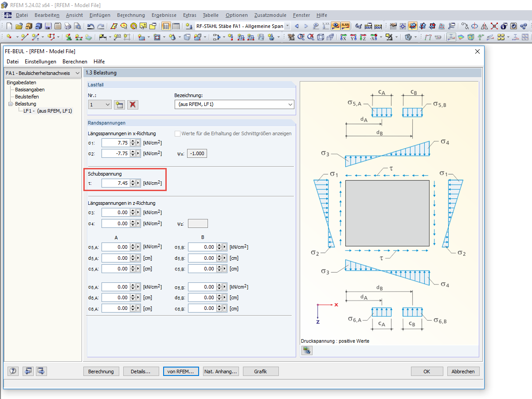Open the Ergebnisse menu in RFEM
The height and width of the screenshot is (399, 532).
[x=164, y=15]
